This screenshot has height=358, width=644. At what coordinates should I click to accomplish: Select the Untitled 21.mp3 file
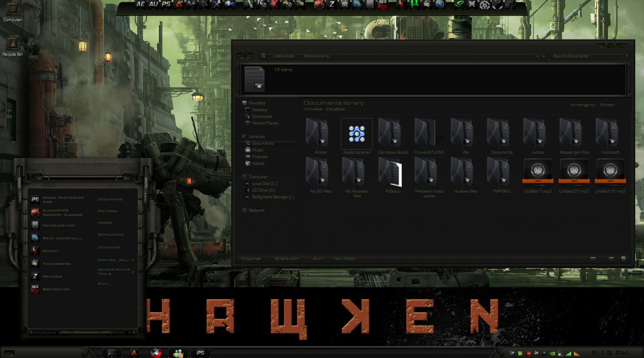click(x=574, y=176)
